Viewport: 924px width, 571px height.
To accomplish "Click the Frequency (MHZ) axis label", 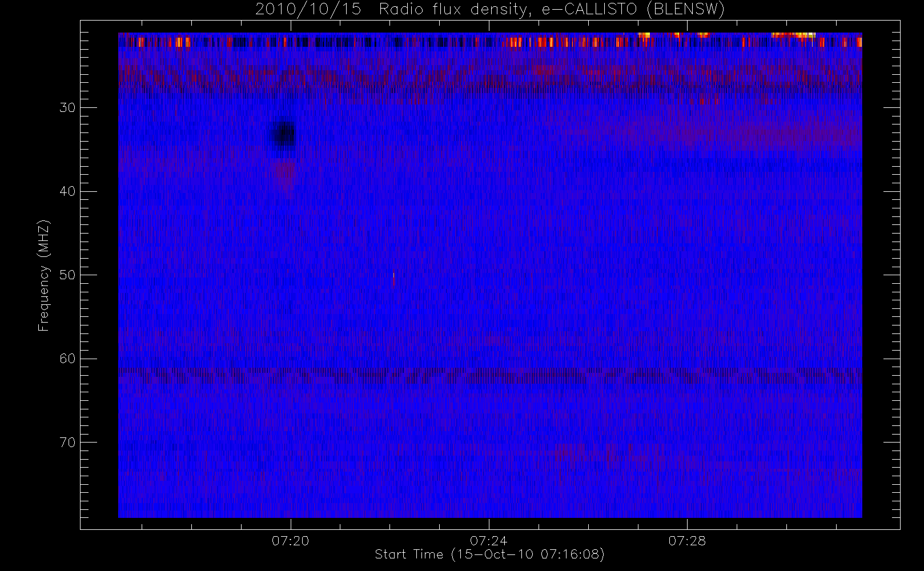I will click(x=44, y=275).
